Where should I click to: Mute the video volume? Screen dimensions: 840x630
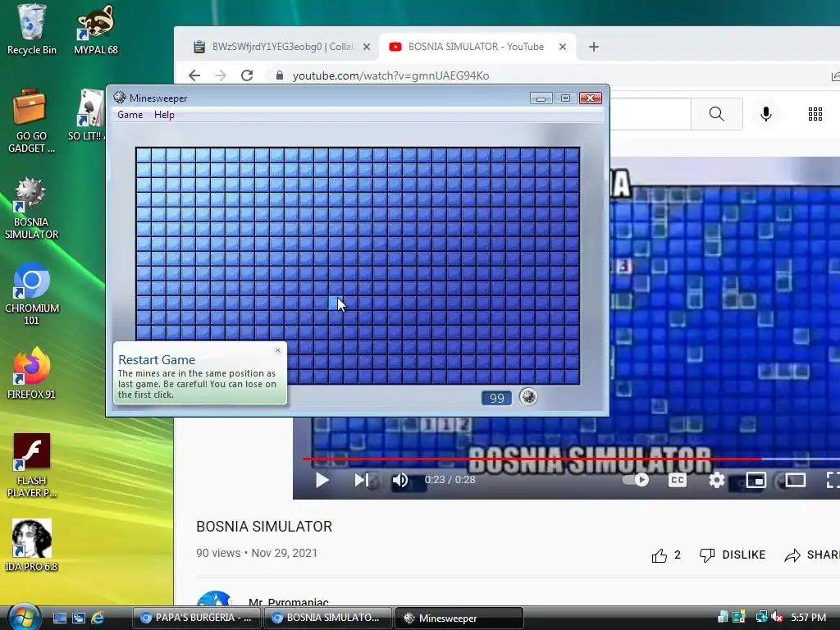pos(399,480)
